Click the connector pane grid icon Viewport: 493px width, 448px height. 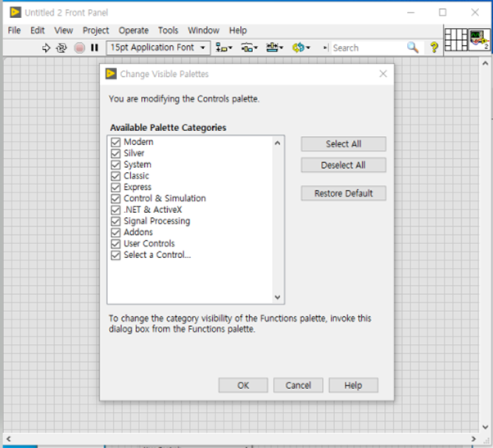(x=456, y=39)
